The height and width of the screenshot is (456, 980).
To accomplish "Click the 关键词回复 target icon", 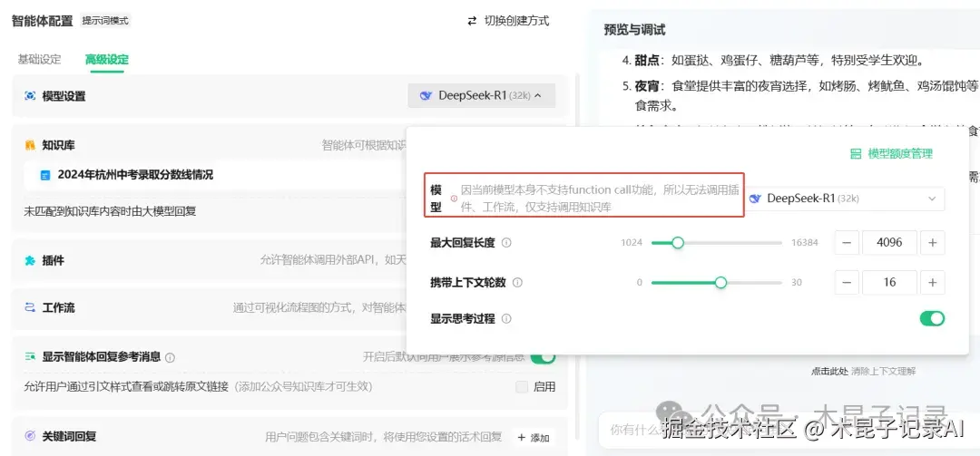I will [x=29, y=435].
